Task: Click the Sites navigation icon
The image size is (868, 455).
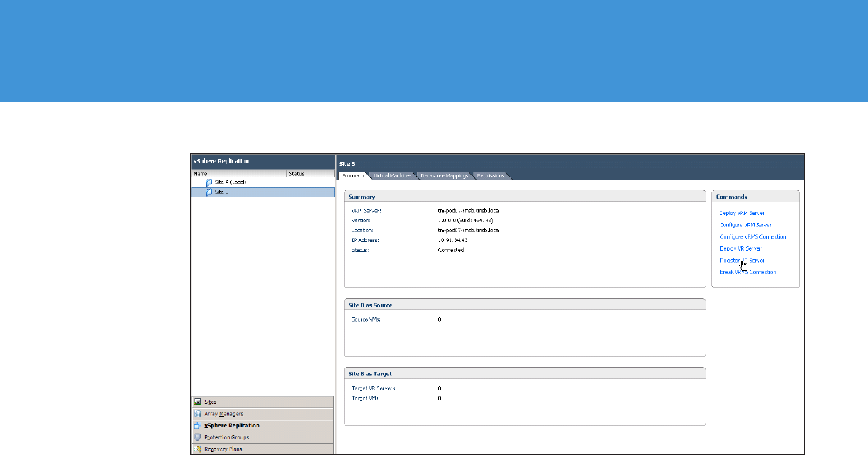Action: point(198,402)
